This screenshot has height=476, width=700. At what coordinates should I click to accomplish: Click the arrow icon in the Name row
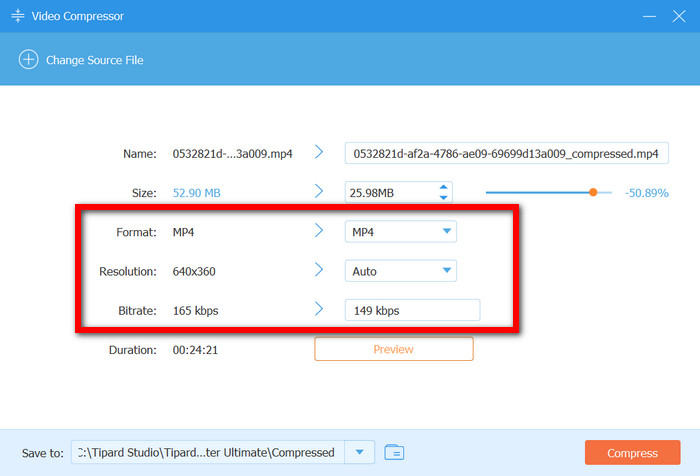[x=319, y=152]
